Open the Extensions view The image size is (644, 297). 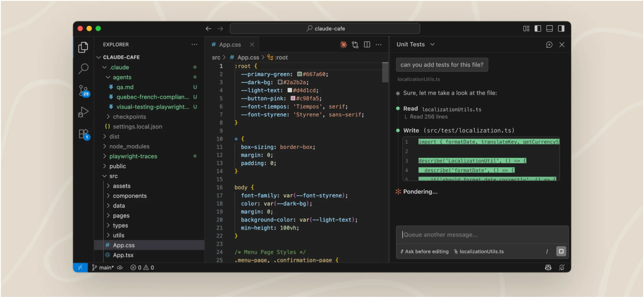84,134
